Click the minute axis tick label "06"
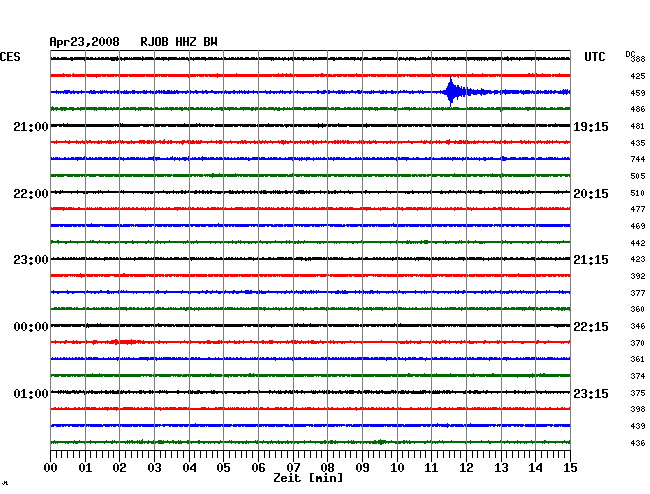The image size is (650, 494). coord(258,468)
